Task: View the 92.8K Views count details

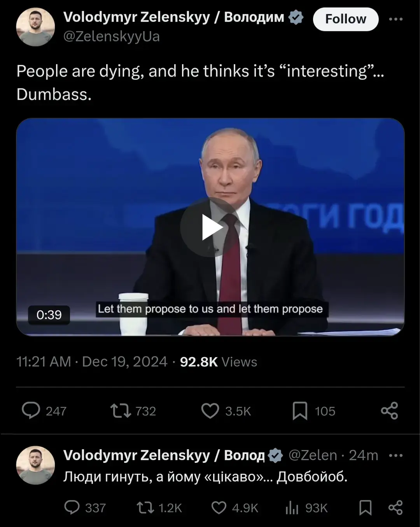Action: tap(218, 362)
